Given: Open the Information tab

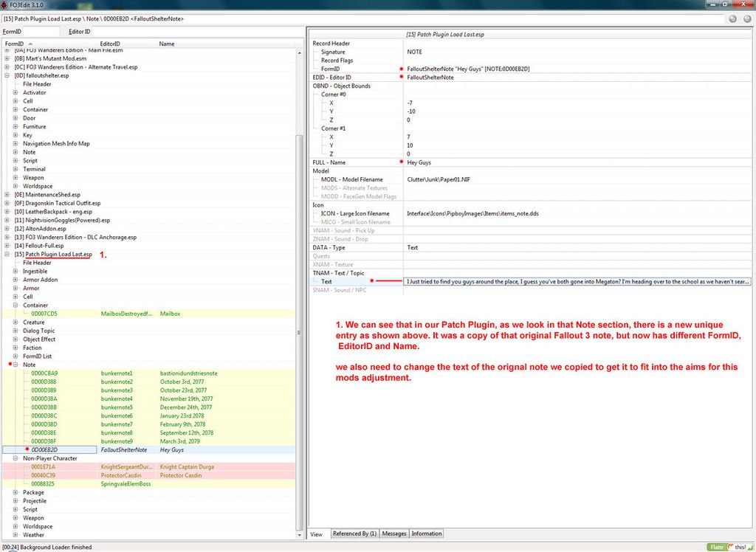Looking at the screenshot, I should click(x=426, y=534).
